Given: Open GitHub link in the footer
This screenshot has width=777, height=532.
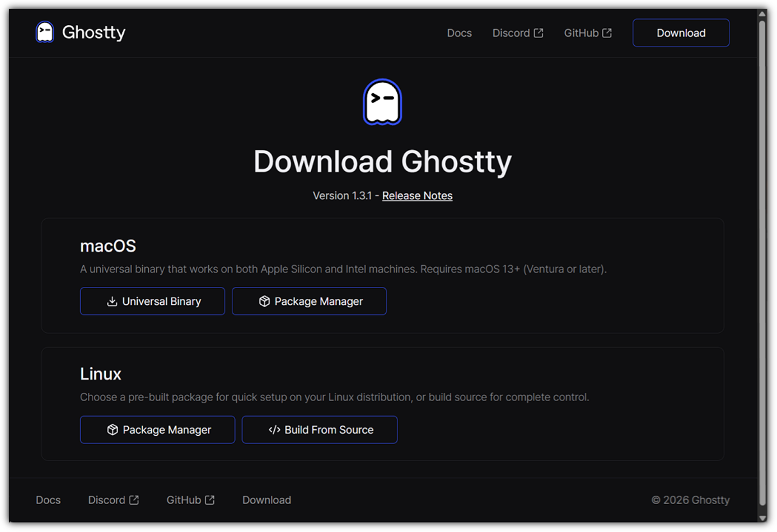Looking at the screenshot, I should 190,500.
